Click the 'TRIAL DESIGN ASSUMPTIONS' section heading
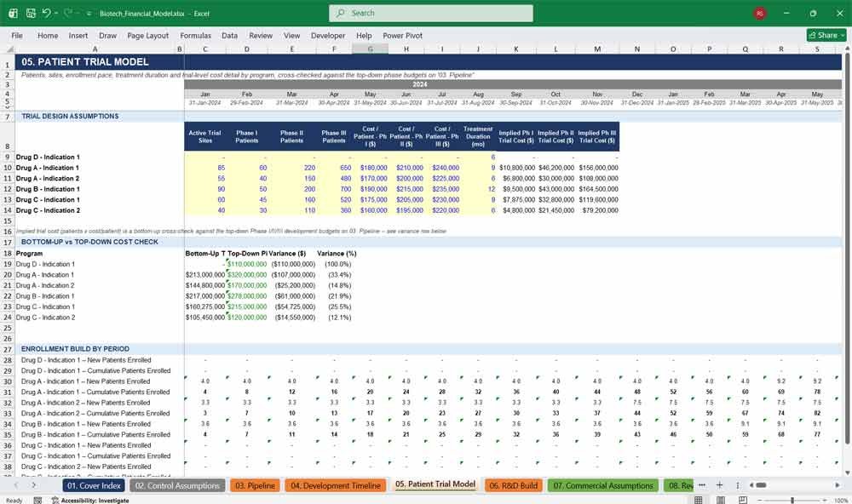Screen dimensions: 852x504 (x=70, y=117)
